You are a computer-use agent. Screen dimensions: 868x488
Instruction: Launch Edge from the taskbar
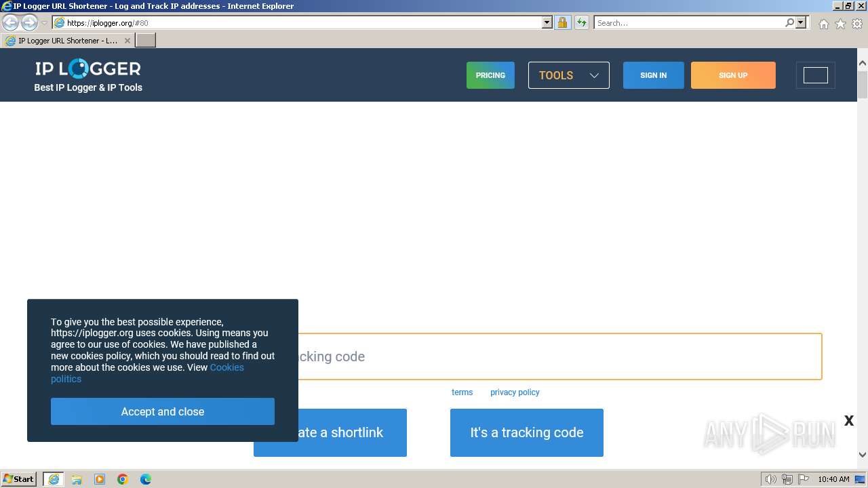pyautogui.click(x=146, y=479)
